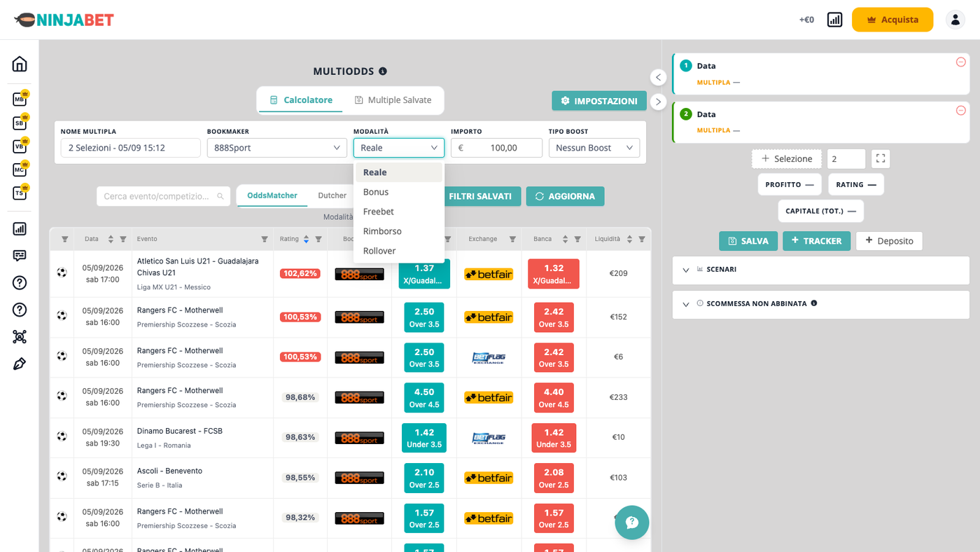Click the Dinamo Bucarest - FCSB event
This screenshot has width=980, height=552.
[x=180, y=431]
